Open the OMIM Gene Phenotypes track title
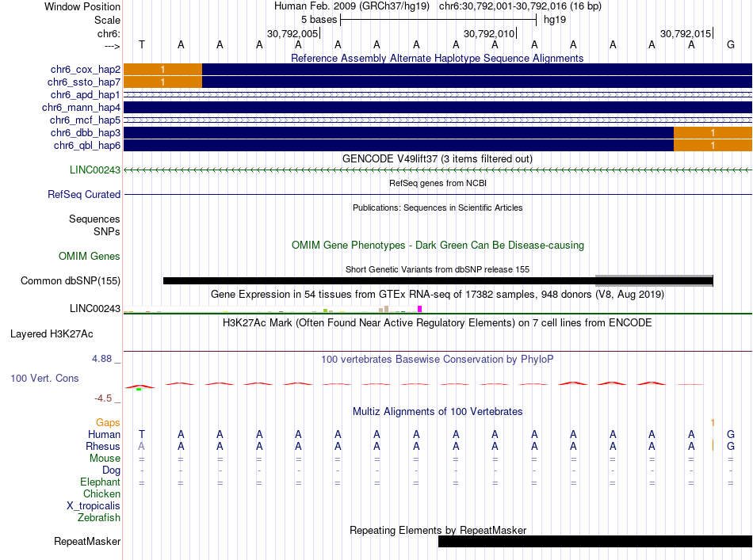Image resolution: width=753 pixels, height=560 pixels. (438, 246)
